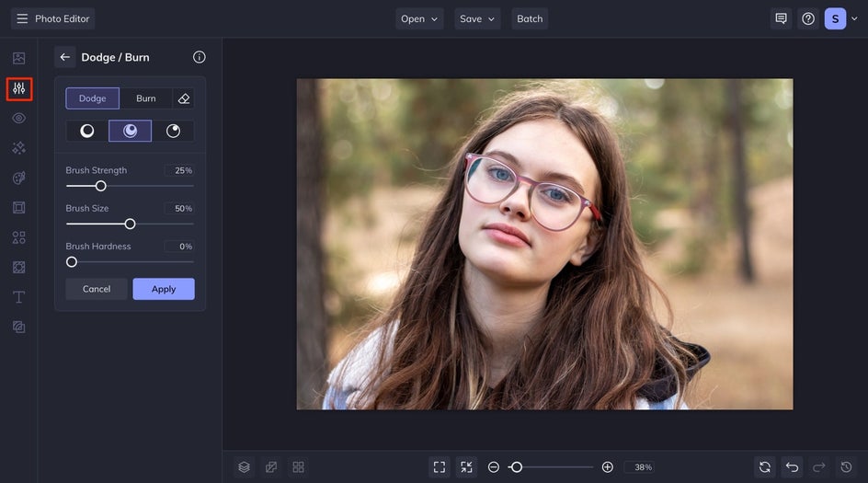This screenshot has height=483, width=868.
Task: Click the zoom slider handle
Action: pos(517,467)
